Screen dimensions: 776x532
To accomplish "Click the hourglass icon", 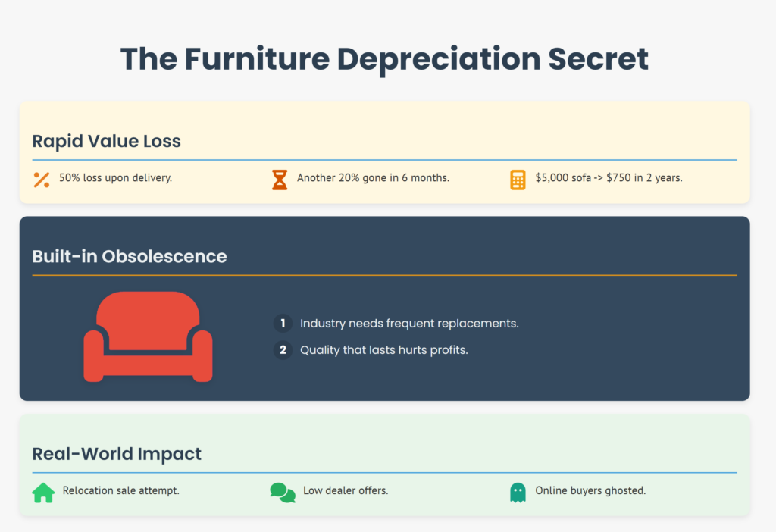I will click(280, 180).
